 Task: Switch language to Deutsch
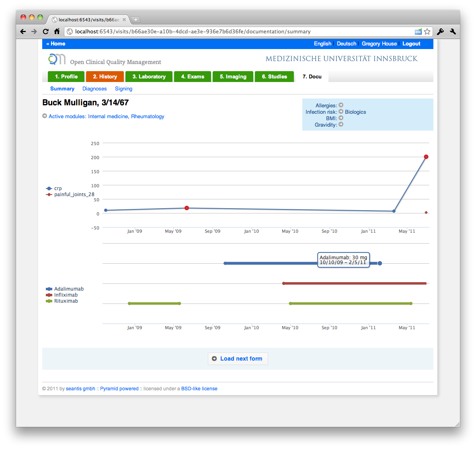pyautogui.click(x=347, y=44)
